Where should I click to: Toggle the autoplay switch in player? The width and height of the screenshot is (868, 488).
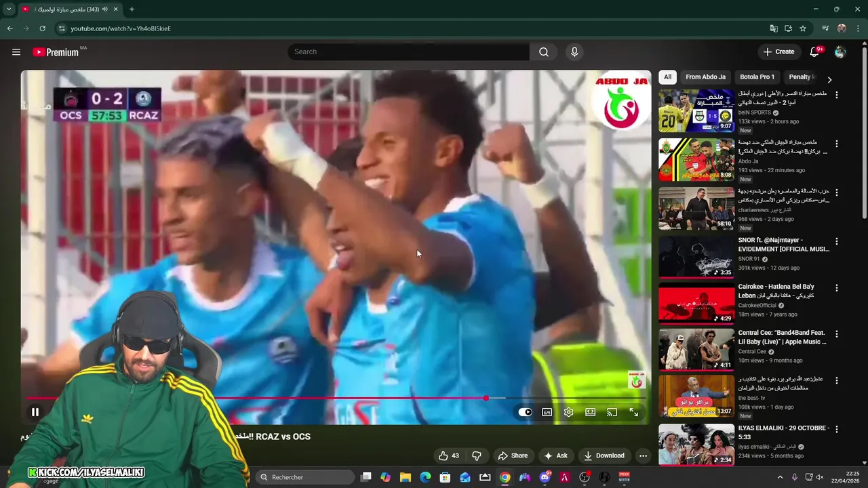click(x=526, y=411)
